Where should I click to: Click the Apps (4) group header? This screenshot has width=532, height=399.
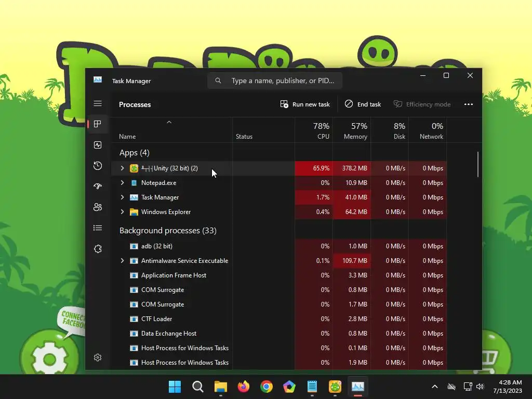click(x=135, y=153)
